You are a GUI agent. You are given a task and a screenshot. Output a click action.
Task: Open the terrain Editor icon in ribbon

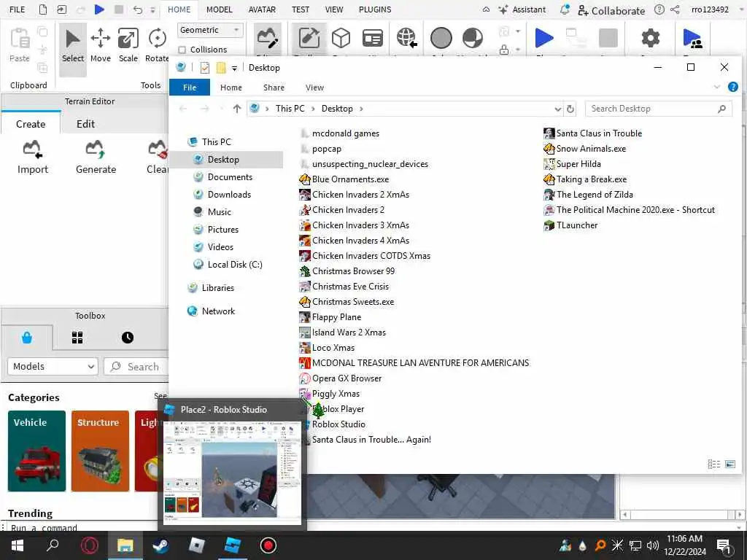click(x=267, y=38)
